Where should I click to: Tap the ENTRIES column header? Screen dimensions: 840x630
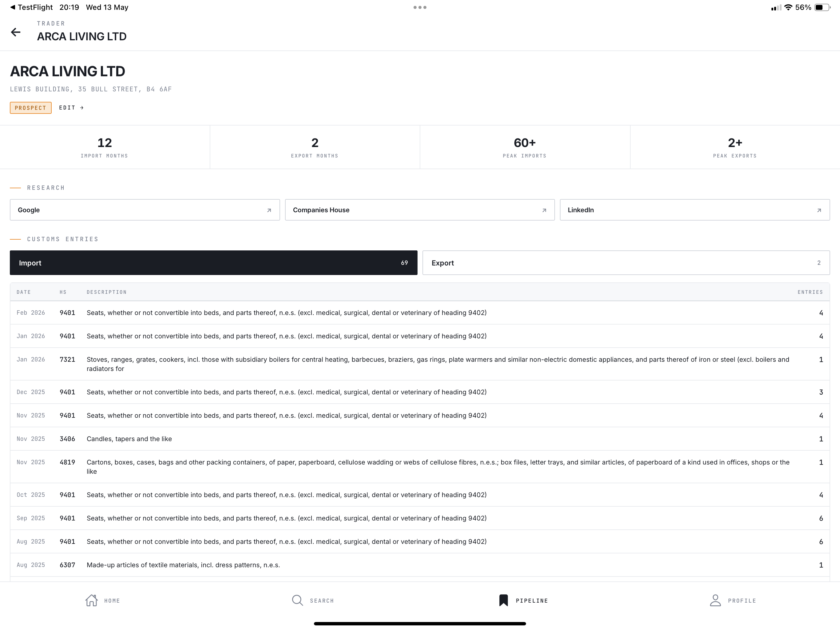(810, 292)
